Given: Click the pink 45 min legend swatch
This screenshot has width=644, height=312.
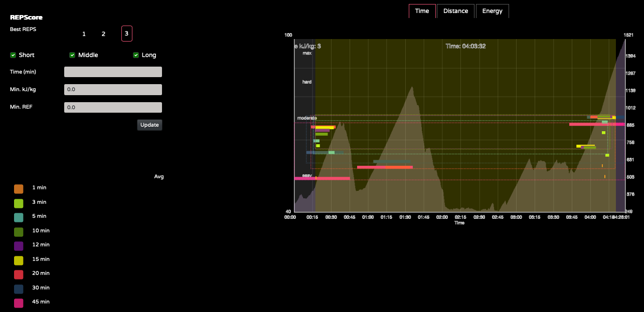Looking at the screenshot, I should 19,303.
